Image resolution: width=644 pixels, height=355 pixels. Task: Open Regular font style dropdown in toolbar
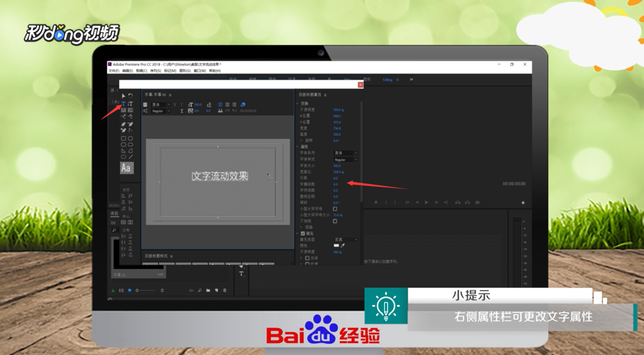click(x=161, y=111)
